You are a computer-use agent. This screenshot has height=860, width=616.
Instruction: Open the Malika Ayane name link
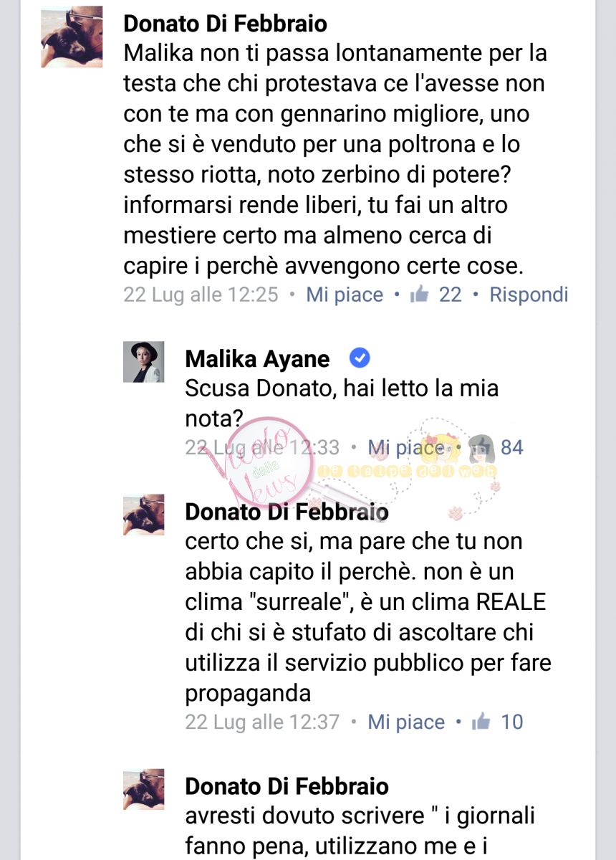tap(257, 358)
